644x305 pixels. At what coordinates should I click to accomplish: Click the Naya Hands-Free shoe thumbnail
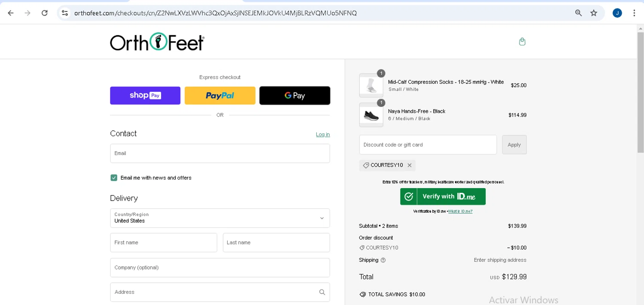(371, 115)
